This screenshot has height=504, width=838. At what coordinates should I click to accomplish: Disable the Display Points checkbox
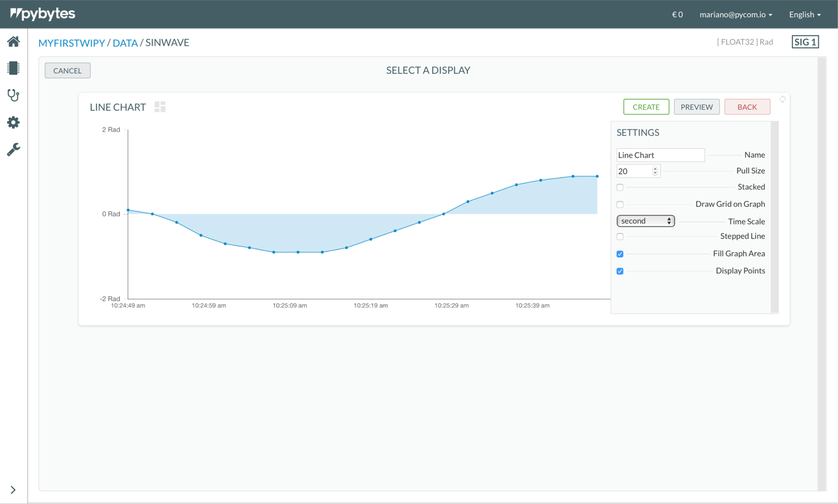[620, 271]
